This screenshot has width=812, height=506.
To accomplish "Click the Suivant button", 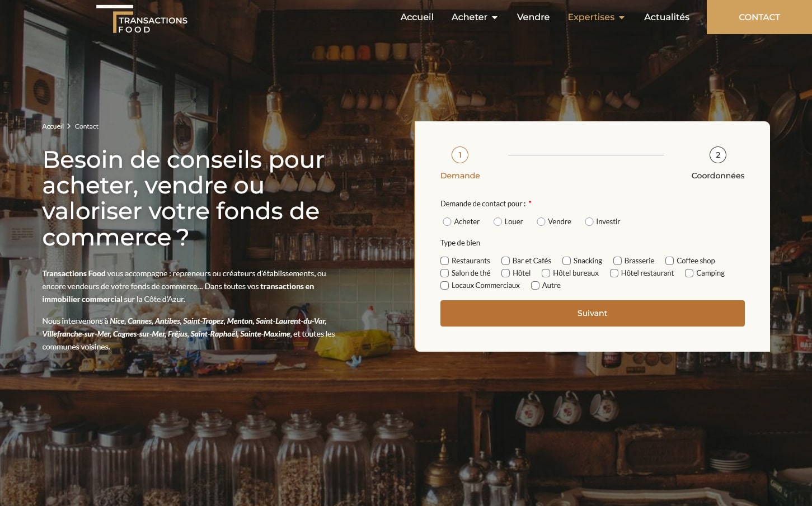I will point(592,313).
